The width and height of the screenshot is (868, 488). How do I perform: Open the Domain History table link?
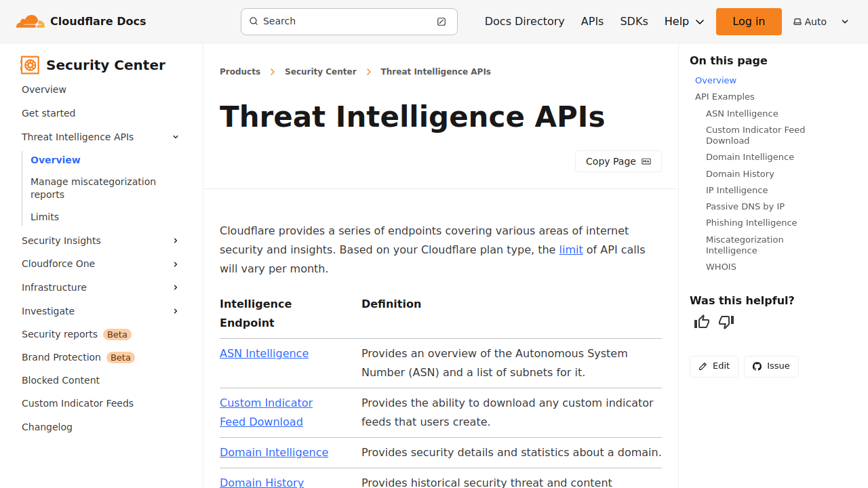(x=262, y=482)
